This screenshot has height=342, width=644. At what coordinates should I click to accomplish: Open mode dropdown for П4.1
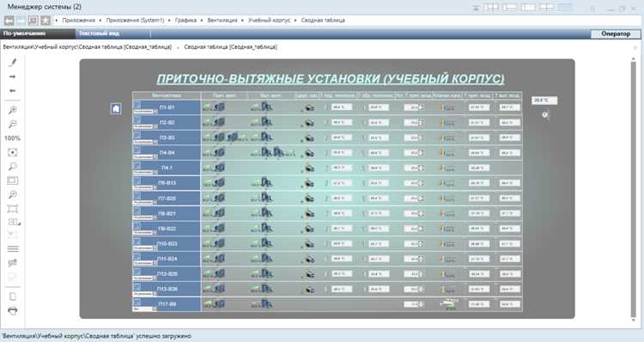click(x=145, y=172)
